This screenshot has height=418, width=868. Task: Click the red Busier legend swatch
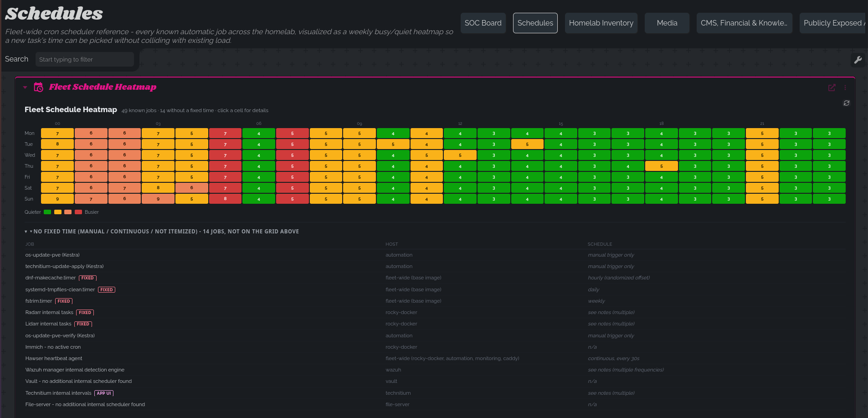pyautogui.click(x=78, y=212)
